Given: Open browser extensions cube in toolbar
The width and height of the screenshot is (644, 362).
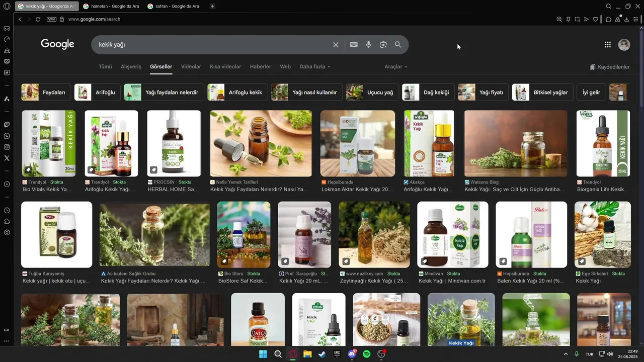Looking at the screenshot, I should (608, 19).
